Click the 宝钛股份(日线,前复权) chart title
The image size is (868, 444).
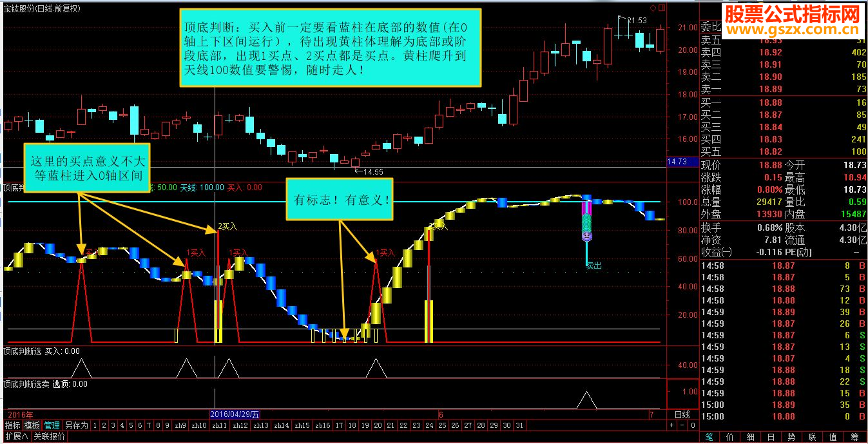pos(42,8)
